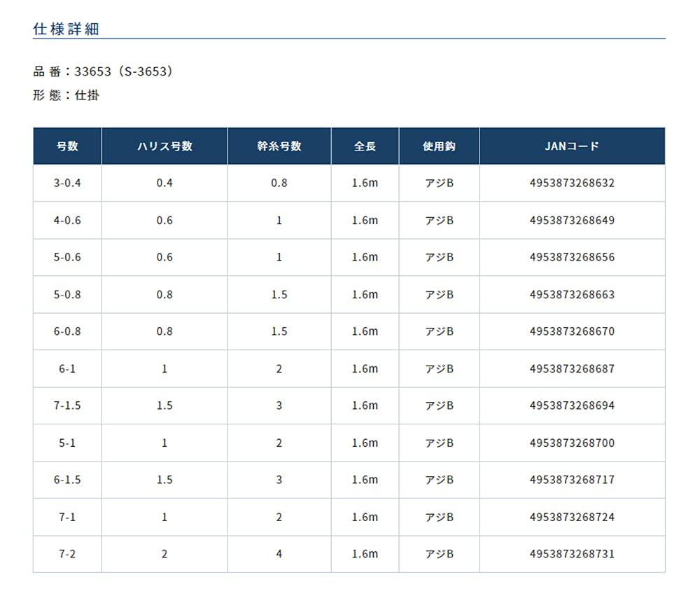Click the JANコード column header
The height and width of the screenshot is (596, 700).
573,146
